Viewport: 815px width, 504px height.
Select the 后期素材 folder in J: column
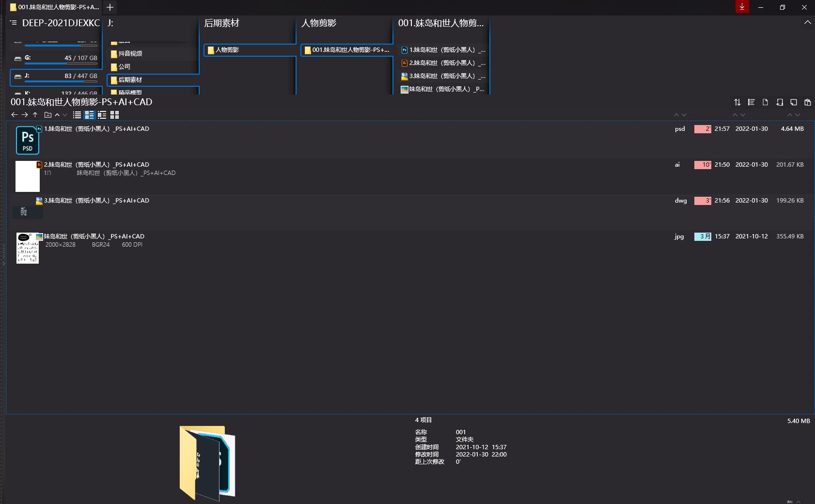[x=130, y=80]
